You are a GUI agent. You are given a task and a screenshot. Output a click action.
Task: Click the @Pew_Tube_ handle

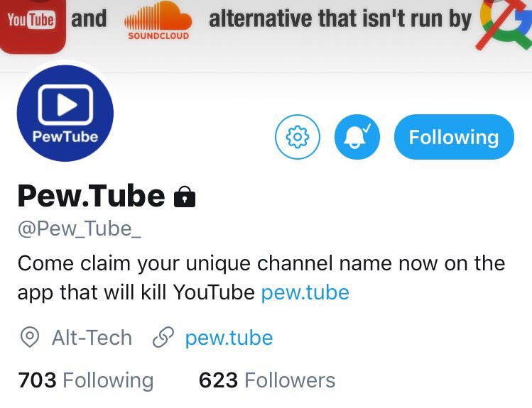click(80, 229)
